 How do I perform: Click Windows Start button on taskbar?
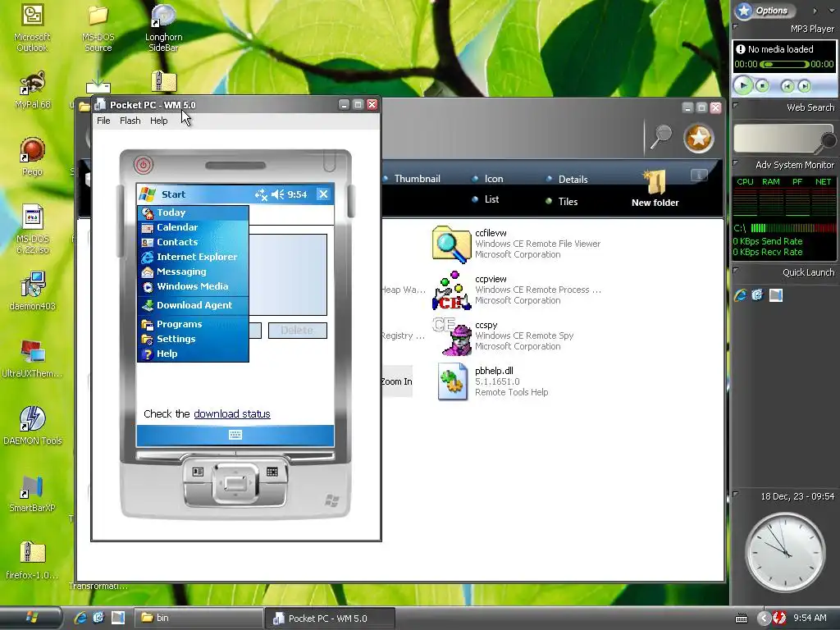31,618
